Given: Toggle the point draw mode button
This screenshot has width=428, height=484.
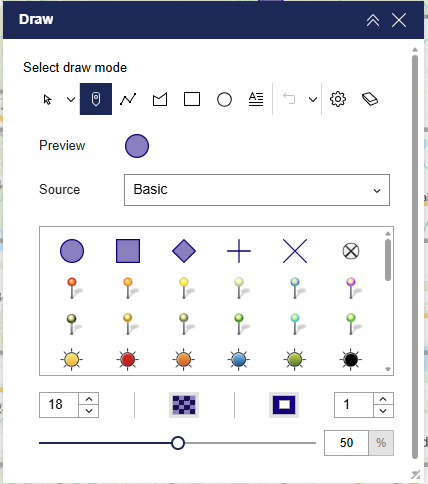Looking at the screenshot, I should pyautogui.click(x=96, y=99).
